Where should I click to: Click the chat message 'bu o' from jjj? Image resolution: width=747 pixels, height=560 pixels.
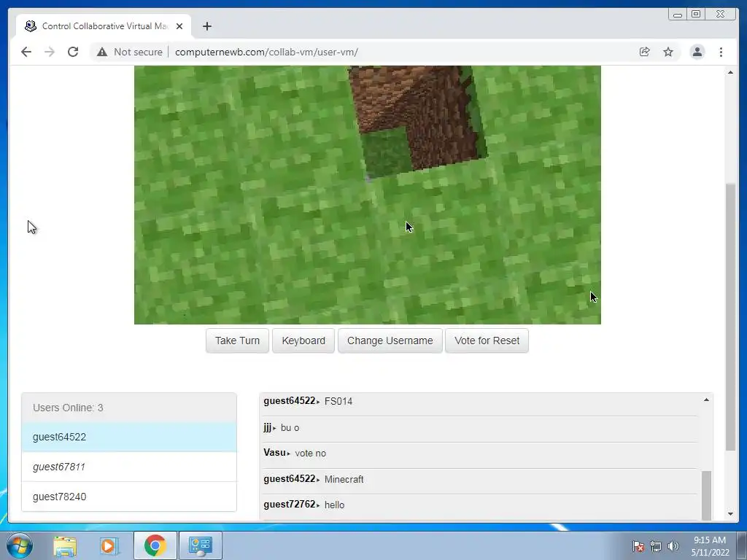pyautogui.click(x=290, y=427)
